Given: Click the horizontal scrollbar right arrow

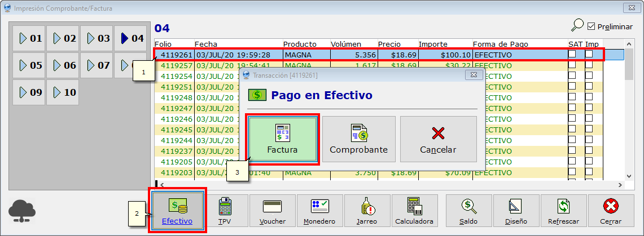Looking at the screenshot, I should point(621,184).
